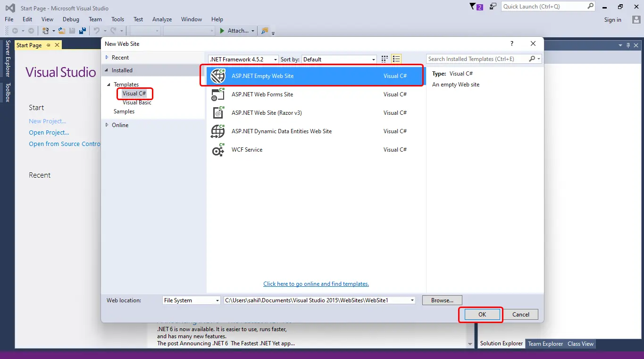Collapse the Templates tree node
Image resolution: width=644 pixels, height=359 pixels.
[109, 85]
